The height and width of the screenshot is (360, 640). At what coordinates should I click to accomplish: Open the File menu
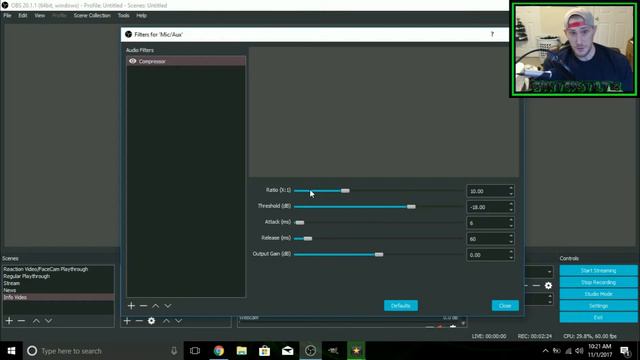(x=7, y=16)
